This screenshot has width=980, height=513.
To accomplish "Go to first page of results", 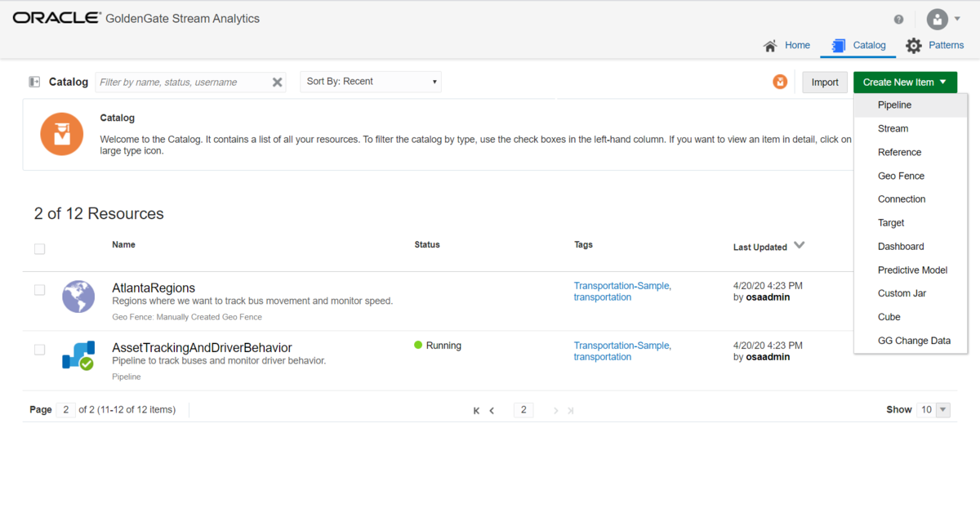I will point(476,410).
